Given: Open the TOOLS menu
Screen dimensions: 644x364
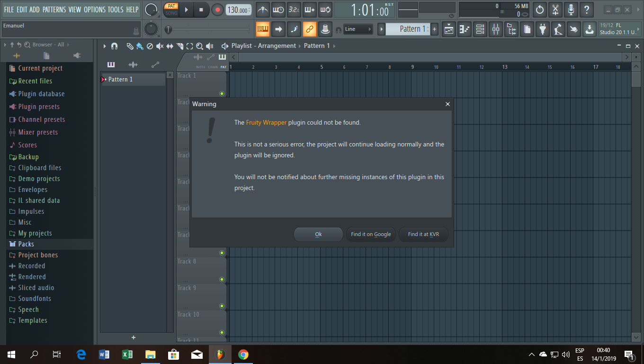Looking at the screenshot, I should 116,9.
